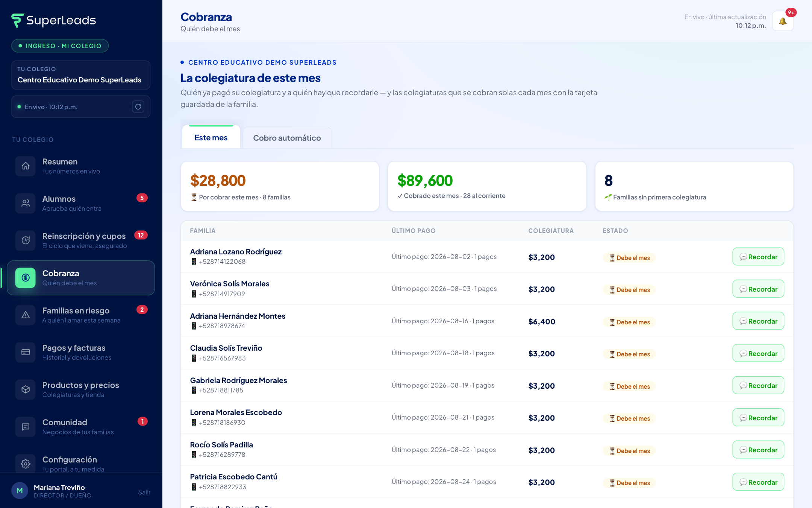Screen dimensions: 812x508
Task: Click the Colegiatura column header
Action: (x=551, y=231)
